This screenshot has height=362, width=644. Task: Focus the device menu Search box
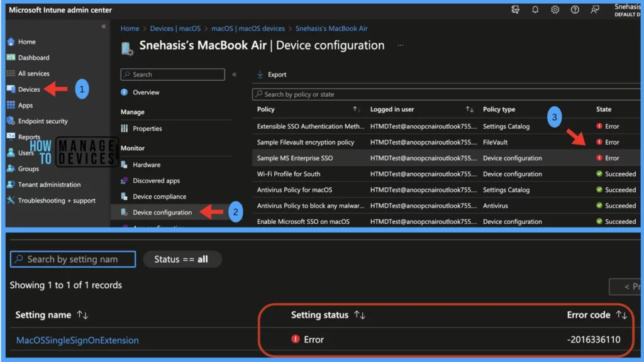tap(172, 74)
